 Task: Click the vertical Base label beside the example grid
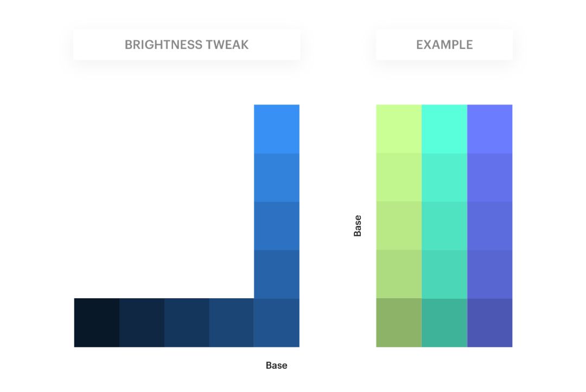coord(358,226)
